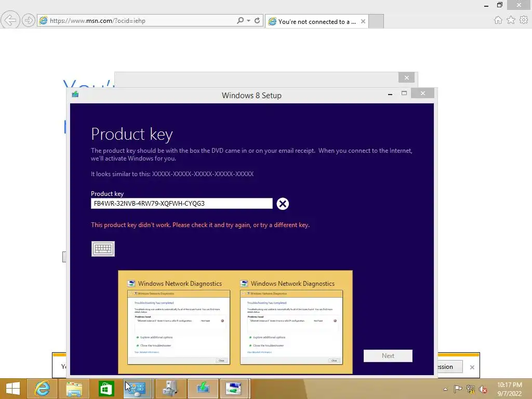The height and width of the screenshot is (399, 532).
Task: Maximize the Windows 8 Setup window
Action: pyautogui.click(x=404, y=94)
